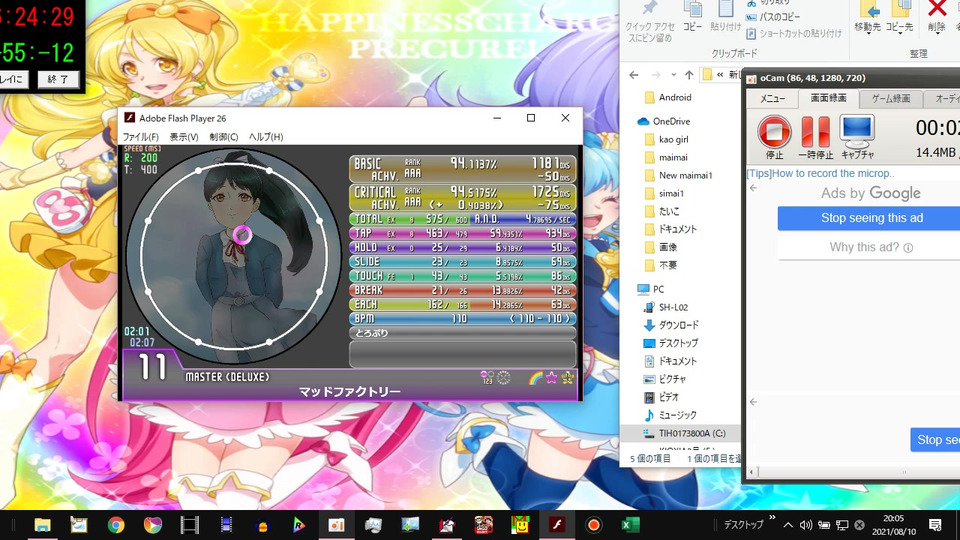Open Excel from the taskbar
This screenshot has height=540, width=960.
(630, 525)
